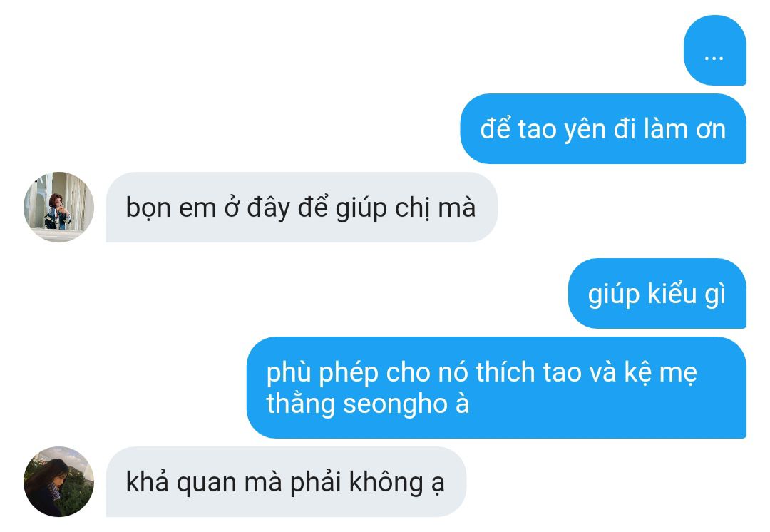Screen dimensions: 770x532
Task: Click 'bọn em' at start of gray message
Action: (171, 208)
